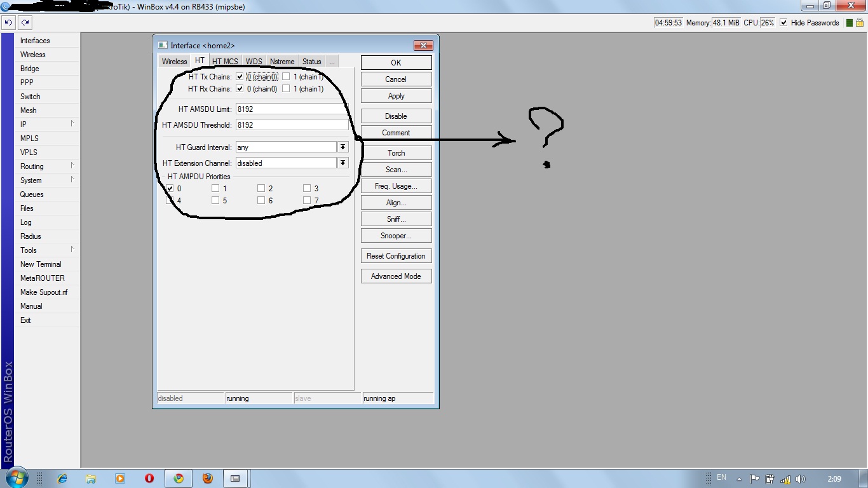Open the Interfaces menu item
Viewport: 868px width, 488px height.
point(48,41)
